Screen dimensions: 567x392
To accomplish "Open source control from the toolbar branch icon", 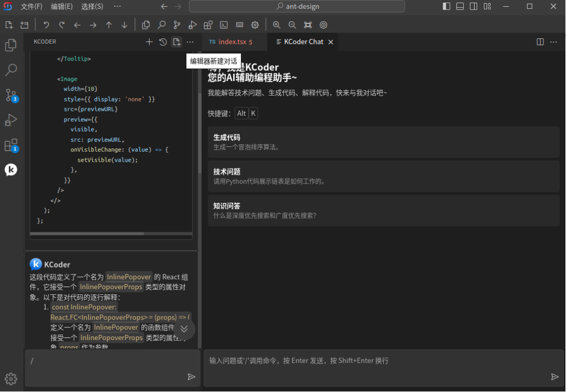I will pyautogui.click(x=177, y=25).
